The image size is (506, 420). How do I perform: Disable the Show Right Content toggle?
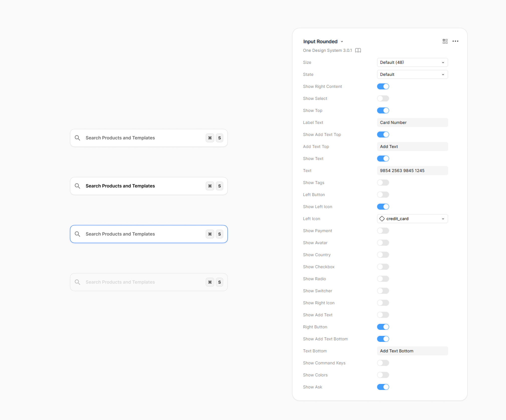click(x=383, y=86)
